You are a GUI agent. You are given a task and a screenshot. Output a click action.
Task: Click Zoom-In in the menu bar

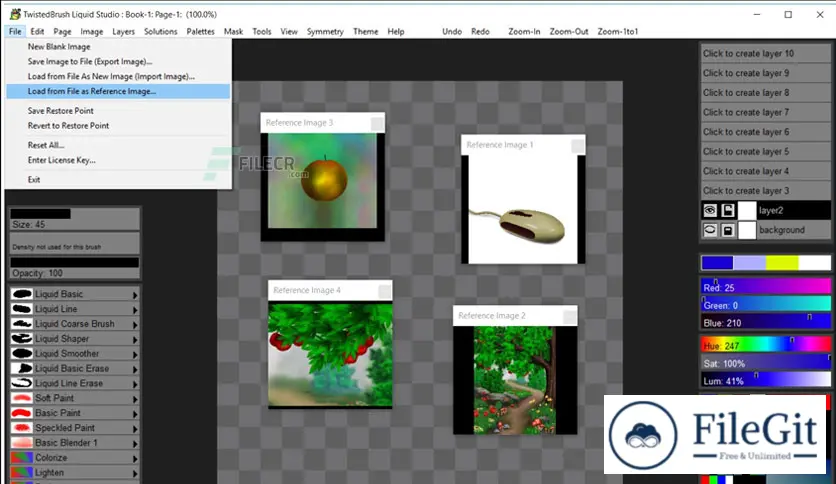coord(524,31)
